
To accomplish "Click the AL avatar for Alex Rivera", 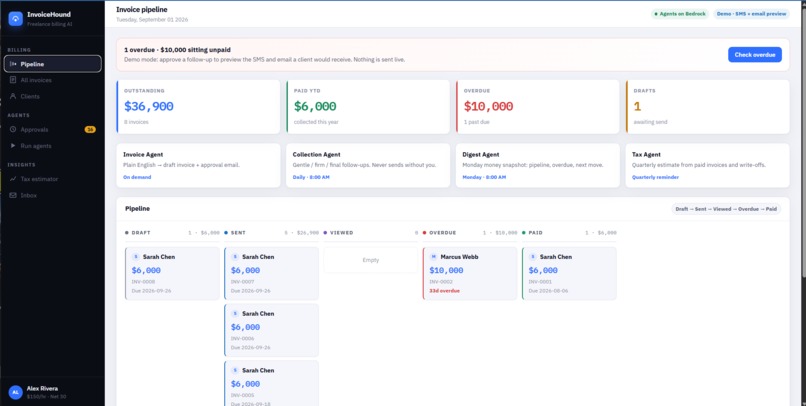I will [15, 392].
